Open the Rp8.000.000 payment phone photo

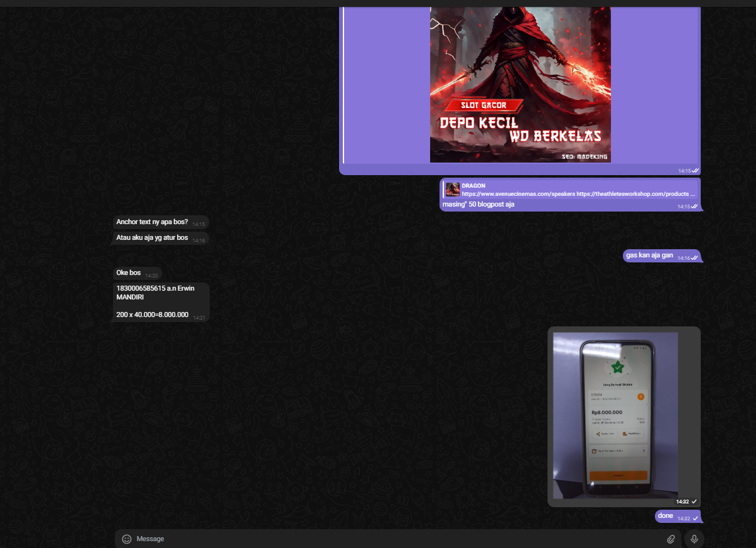point(615,415)
